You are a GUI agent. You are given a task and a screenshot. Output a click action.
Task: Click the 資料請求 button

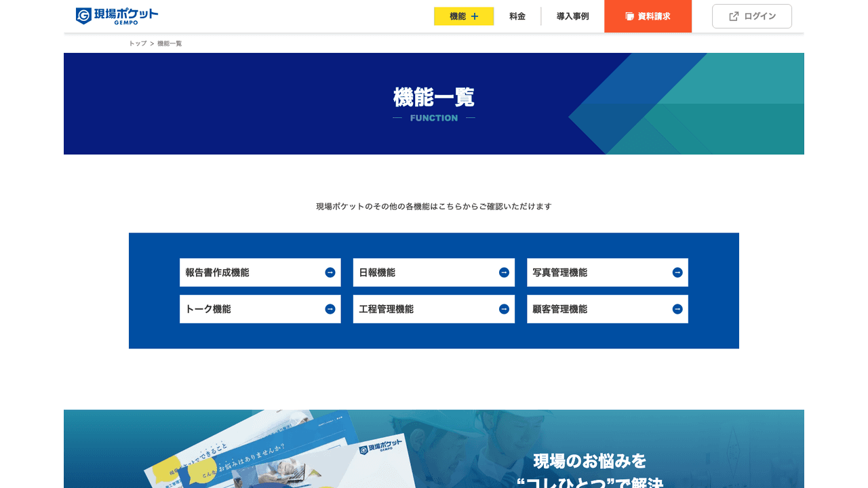click(648, 16)
